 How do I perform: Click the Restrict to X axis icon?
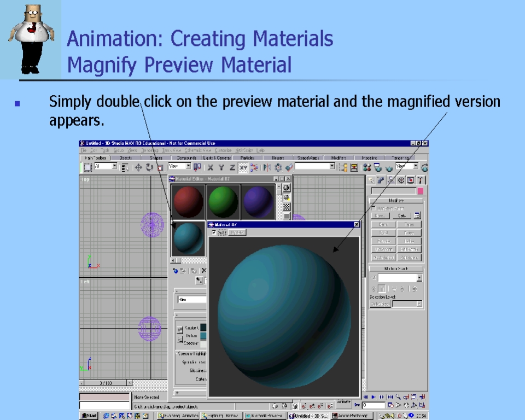(211, 167)
